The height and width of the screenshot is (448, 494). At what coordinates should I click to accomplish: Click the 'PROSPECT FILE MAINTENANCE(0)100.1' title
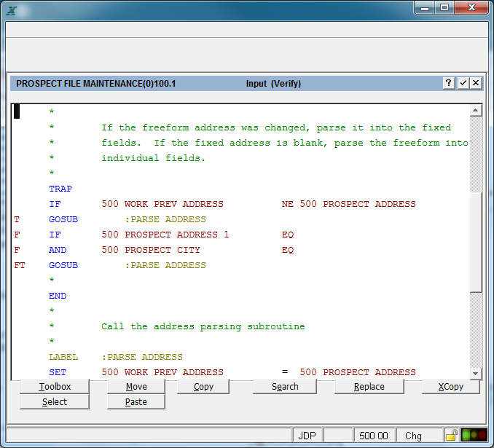95,84
